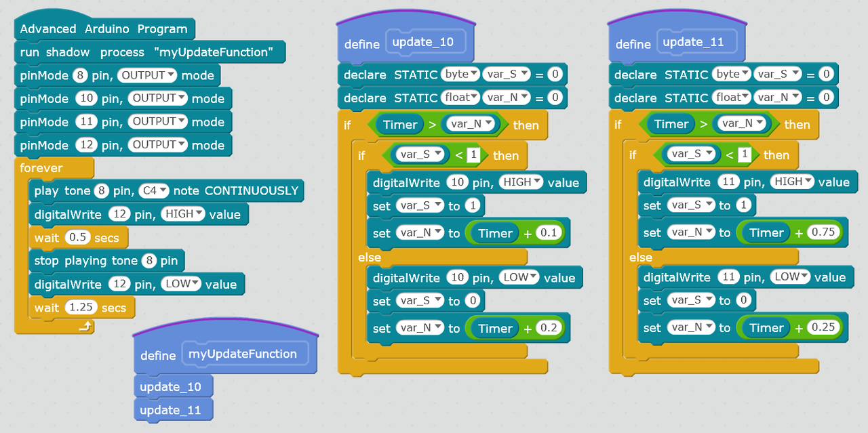Click the 0.2 timer offset field
Image resolution: width=868 pixels, height=433 pixels.
tap(548, 329)
